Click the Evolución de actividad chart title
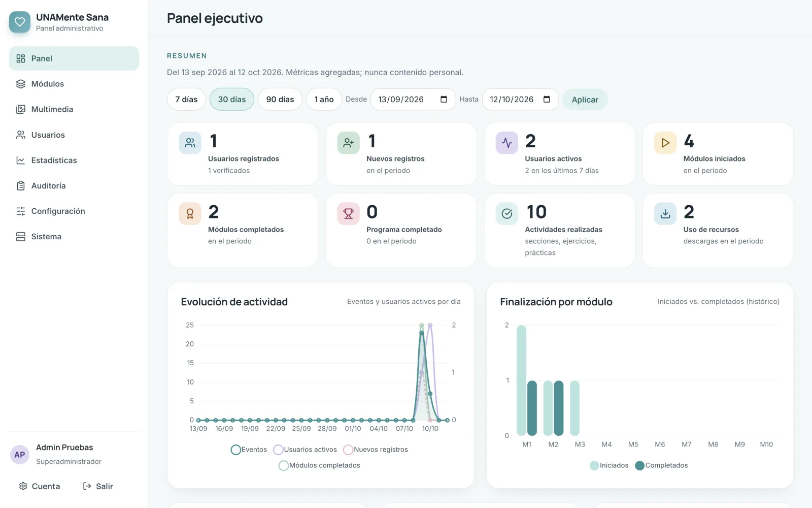Screen dimensions: 812x508 click(234, 302)
